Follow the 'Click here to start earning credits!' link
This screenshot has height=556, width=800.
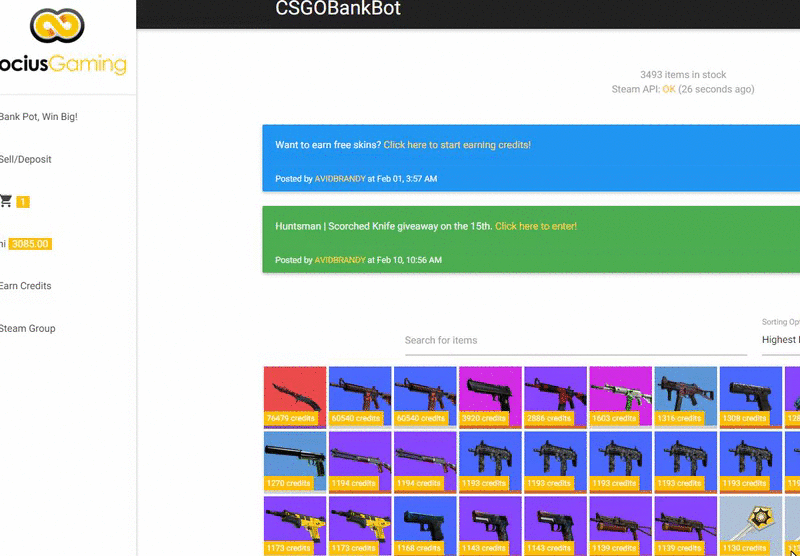click(457, 145)
